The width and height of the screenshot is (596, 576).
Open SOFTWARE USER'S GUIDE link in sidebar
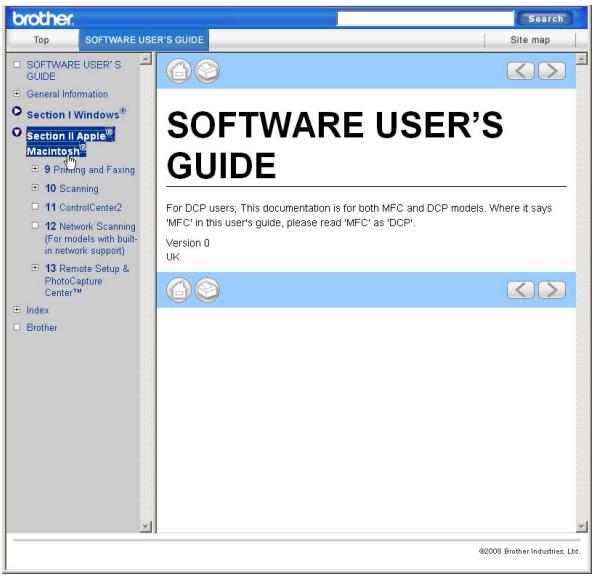pos(74,70)
